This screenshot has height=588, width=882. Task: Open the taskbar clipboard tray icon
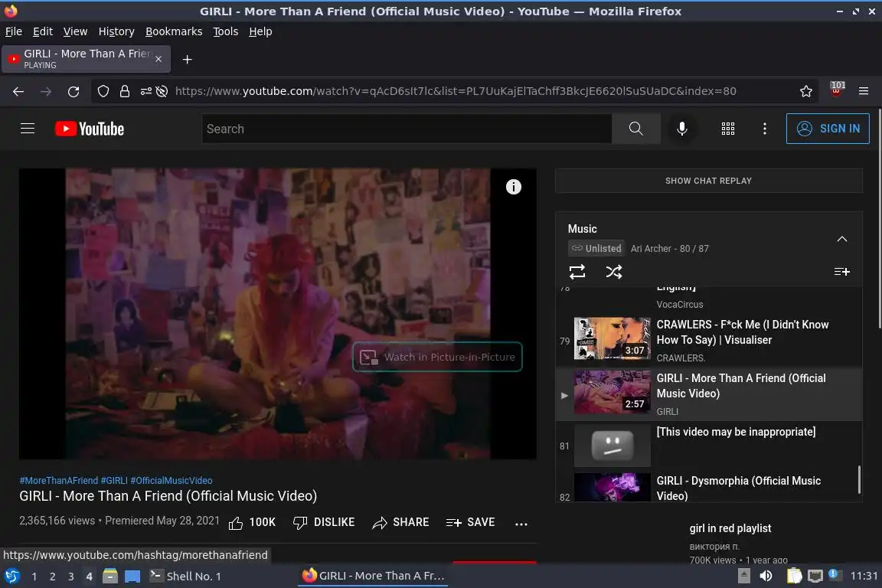(794, 577)
